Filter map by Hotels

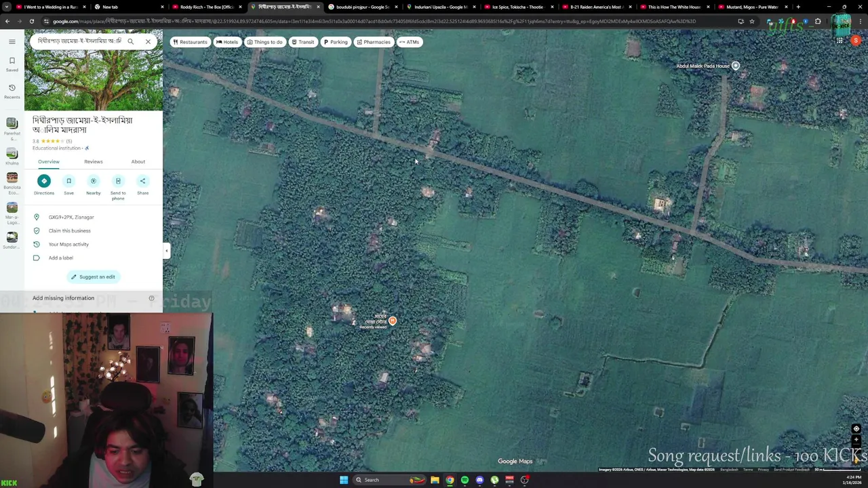[x=227, y=42]
